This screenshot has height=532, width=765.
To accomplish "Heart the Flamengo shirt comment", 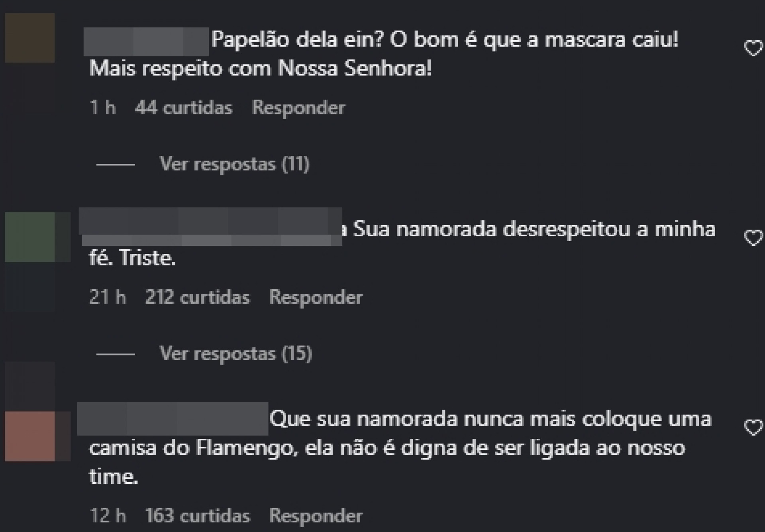I will [753, 428].
